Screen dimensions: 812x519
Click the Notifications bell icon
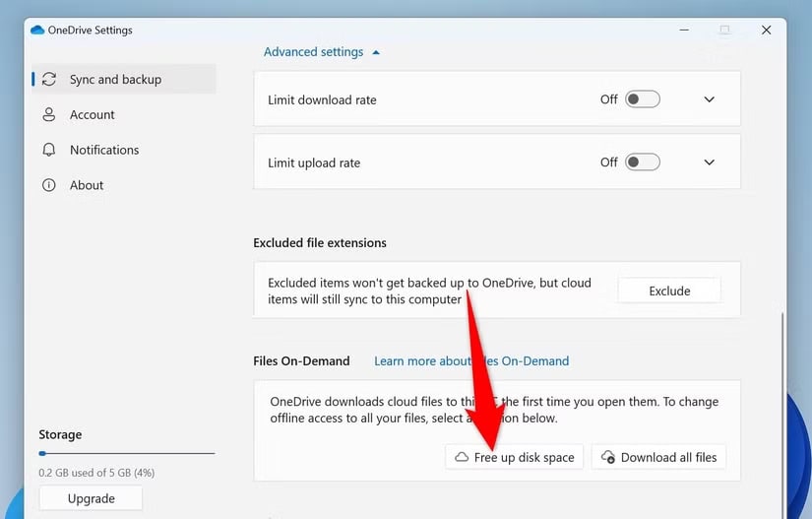(49, 151)
